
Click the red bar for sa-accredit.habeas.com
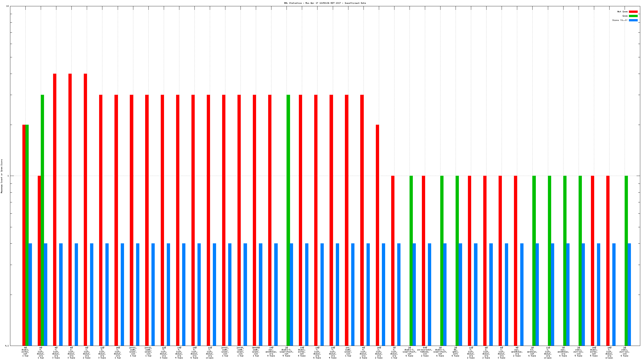423,251
